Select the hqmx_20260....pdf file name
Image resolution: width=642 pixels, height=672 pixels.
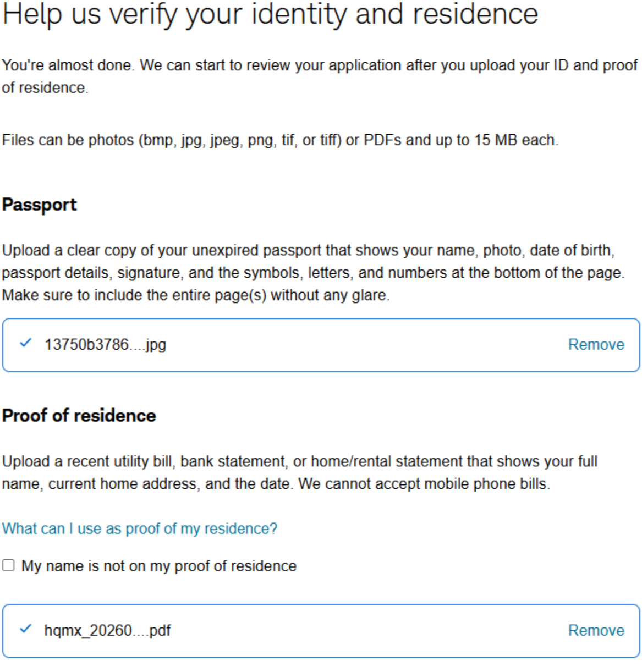pos(107,631)
